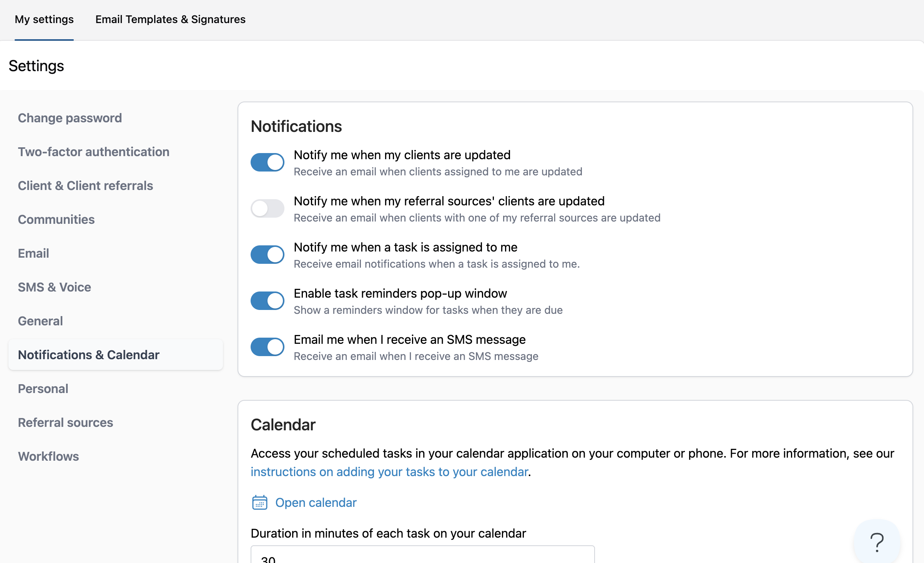Enable the referral sources' clients updated toggle
The height and width of the screenshot is (563, 924).
[x=268, y=208]
